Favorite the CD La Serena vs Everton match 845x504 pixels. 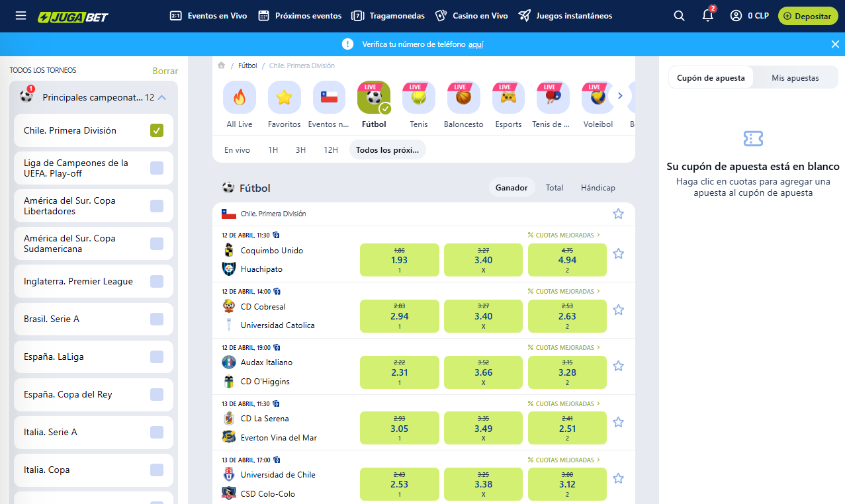click(x=618, y=422)
